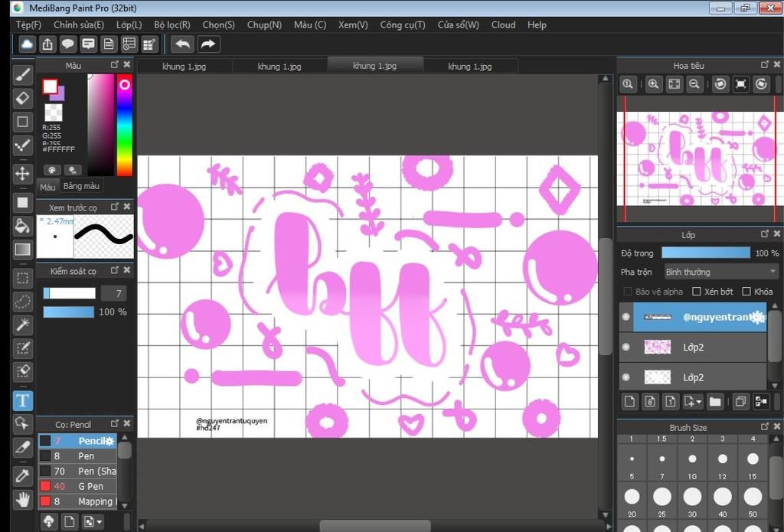The width and height of the screenshot is (784, 532).
Task: Click the brush size slider in Kiểm soát cọ
Action: tap(69, 293)
